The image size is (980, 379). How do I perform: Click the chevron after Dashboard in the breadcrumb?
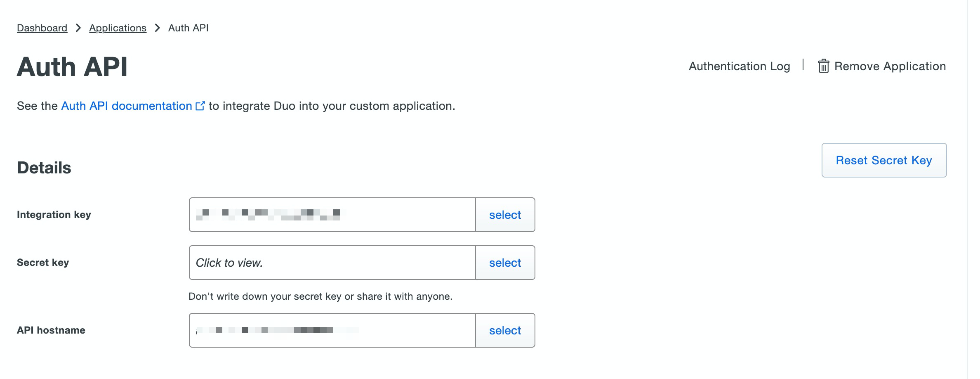(x=78, y=28)
